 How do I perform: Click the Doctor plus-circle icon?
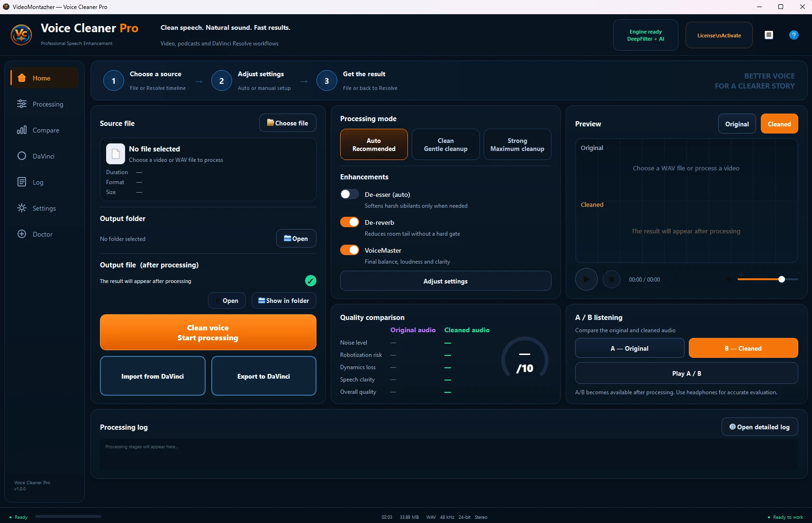22,234
